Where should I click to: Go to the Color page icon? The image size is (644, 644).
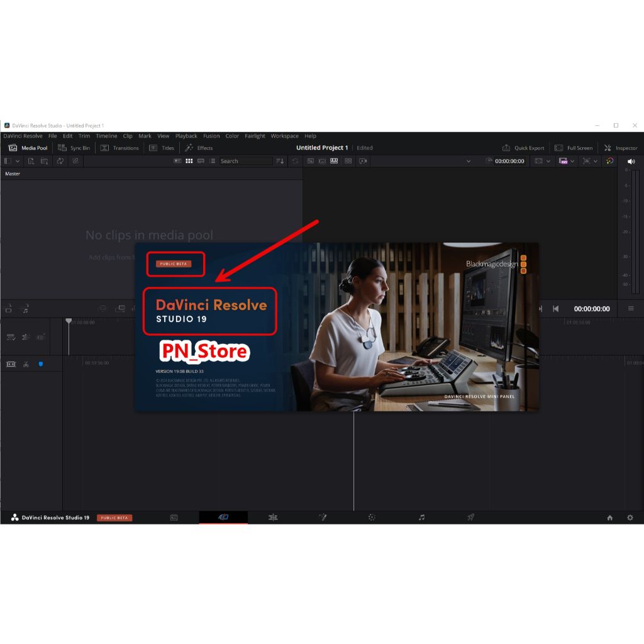tap(372, 518)
